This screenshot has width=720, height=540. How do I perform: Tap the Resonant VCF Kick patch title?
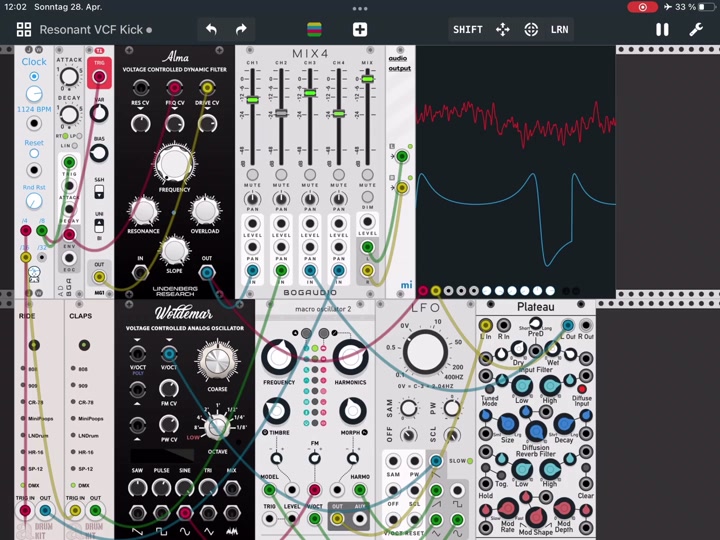91,29
